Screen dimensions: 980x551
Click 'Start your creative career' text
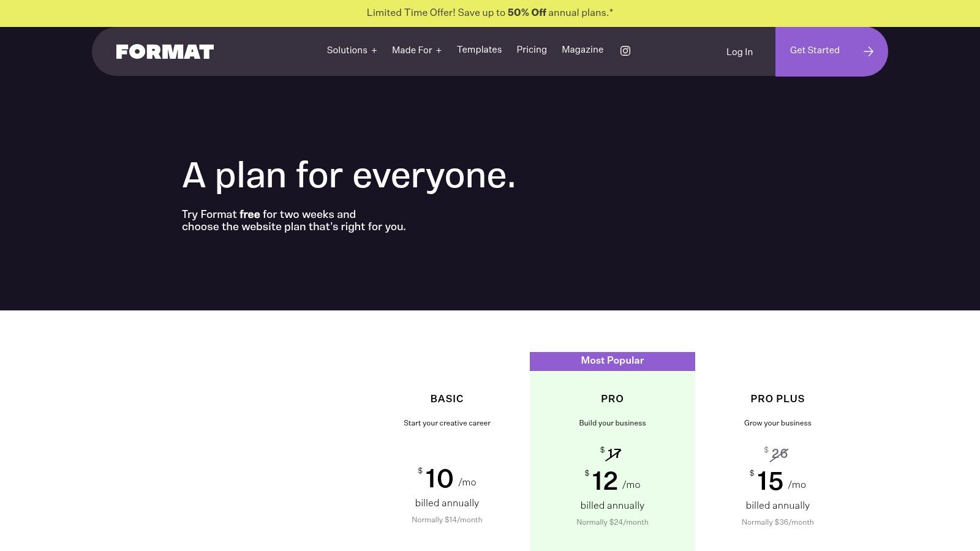click(447, 423)
